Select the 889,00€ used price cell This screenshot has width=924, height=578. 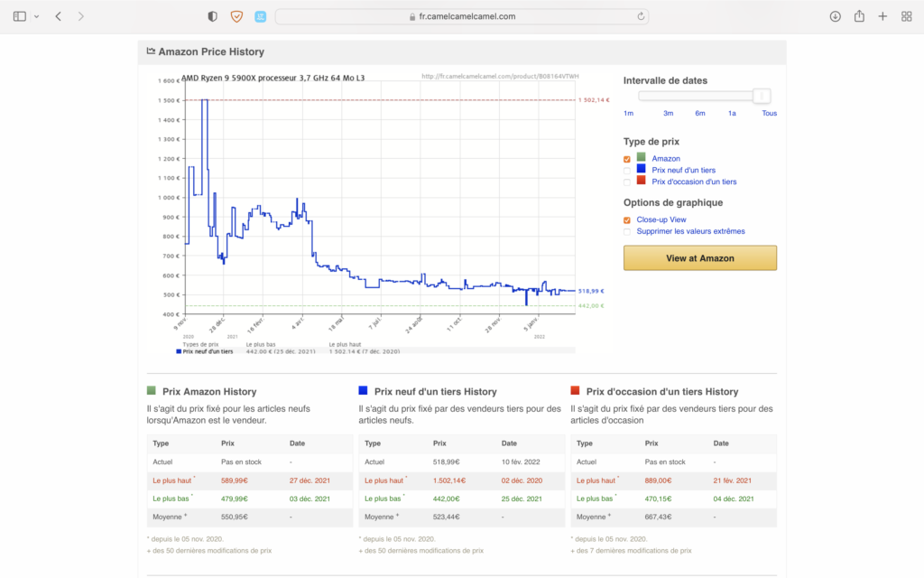(x=658, y=480)
